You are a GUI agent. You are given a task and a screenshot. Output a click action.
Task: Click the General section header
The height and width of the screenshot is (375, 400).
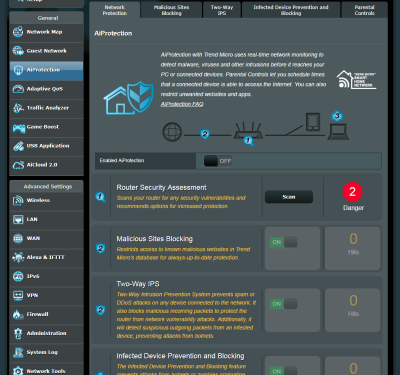click(x=47, y=18)
